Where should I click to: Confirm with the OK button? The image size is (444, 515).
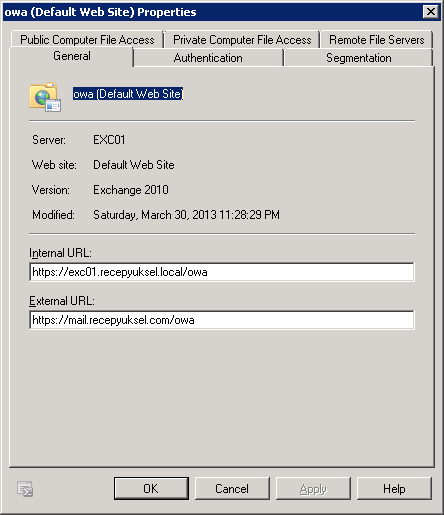[x=151, y=489]
